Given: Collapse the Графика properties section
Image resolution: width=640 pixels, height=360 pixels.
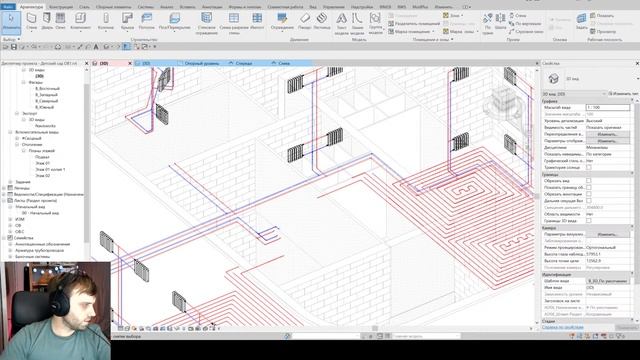Looking at the screenshot, I should tap(632, 101).
